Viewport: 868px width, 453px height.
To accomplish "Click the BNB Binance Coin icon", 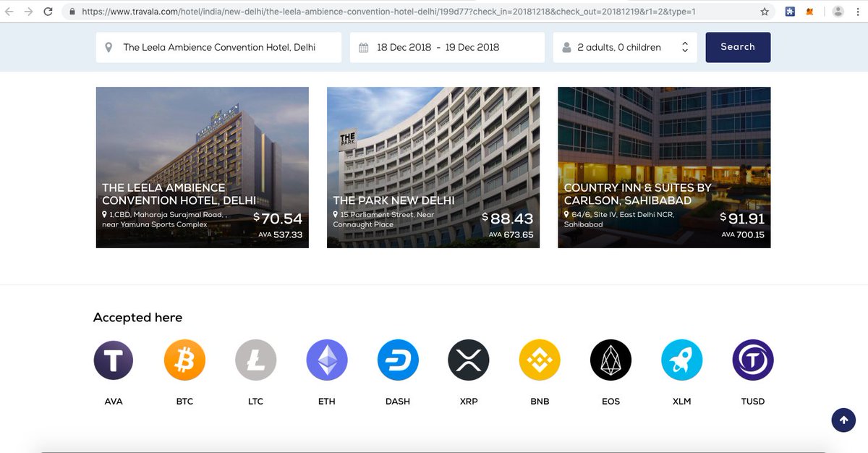I will tap(539, 360).
